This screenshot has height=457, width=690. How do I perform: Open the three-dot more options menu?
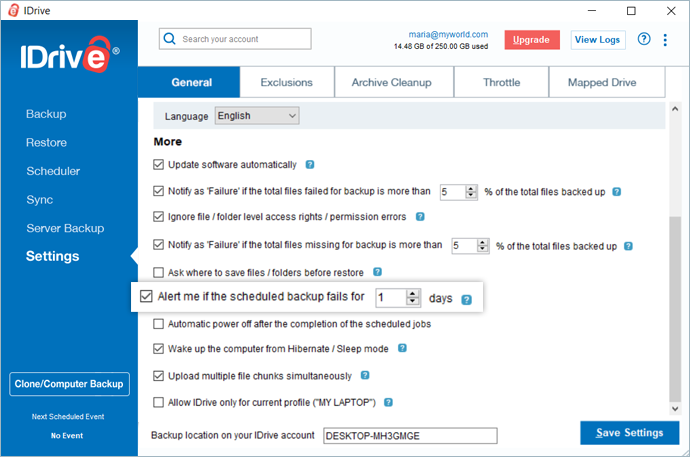click(x=665, y=40)
